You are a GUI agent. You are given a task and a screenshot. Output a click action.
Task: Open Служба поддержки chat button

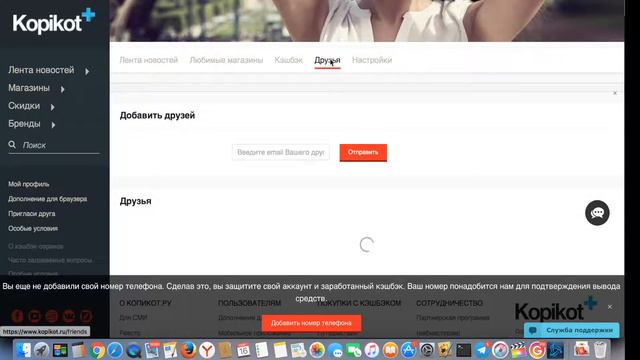571,330
